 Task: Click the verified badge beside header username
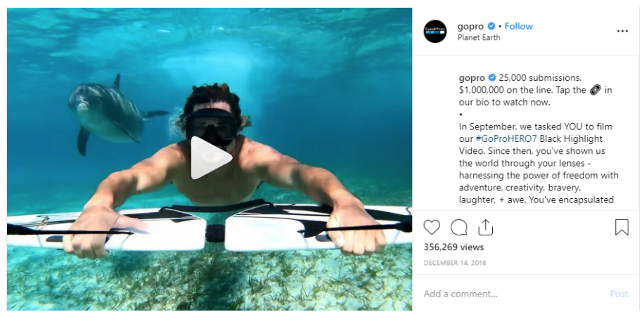click(x=491, y=26)
